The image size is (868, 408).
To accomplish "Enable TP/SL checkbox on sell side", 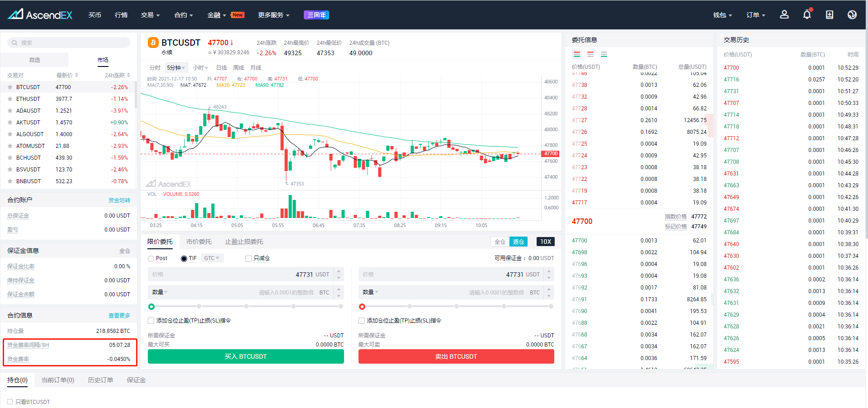I will (x=362, y=321).
